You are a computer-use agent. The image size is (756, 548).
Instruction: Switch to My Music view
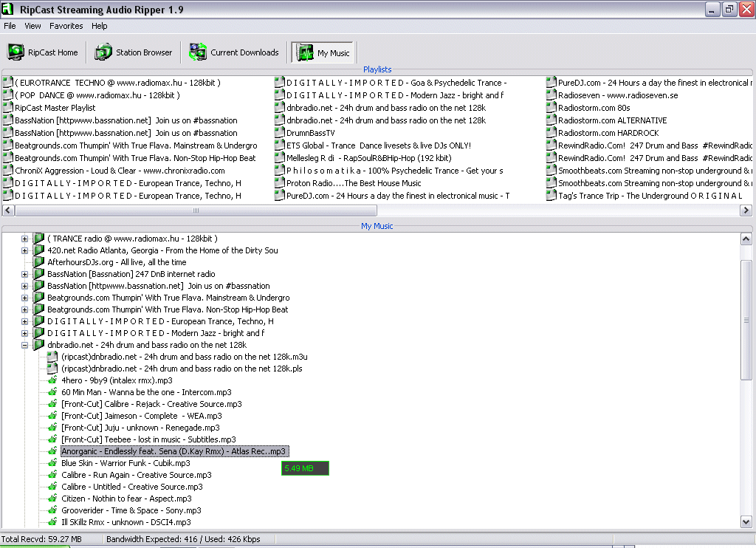pos(323,52)
